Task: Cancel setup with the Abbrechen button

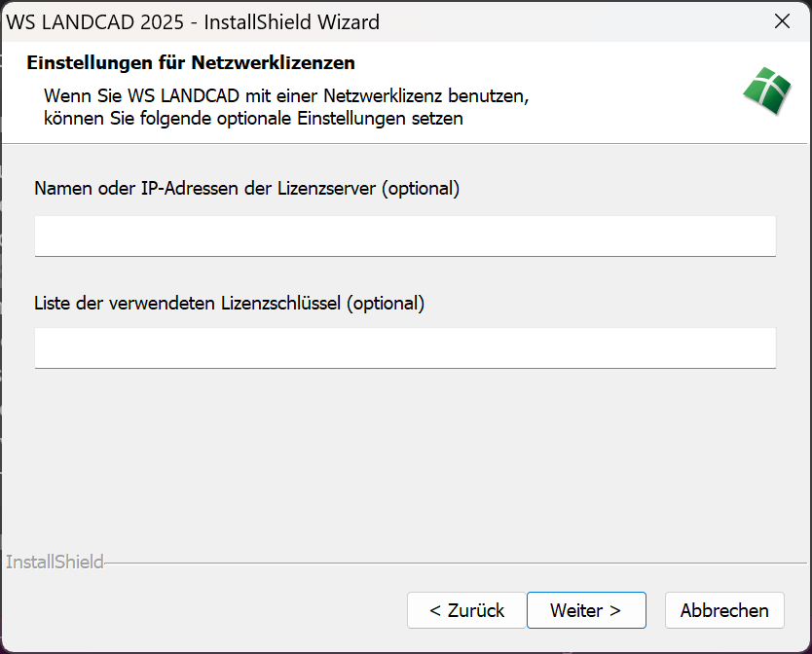Action: tap(724, 610)
